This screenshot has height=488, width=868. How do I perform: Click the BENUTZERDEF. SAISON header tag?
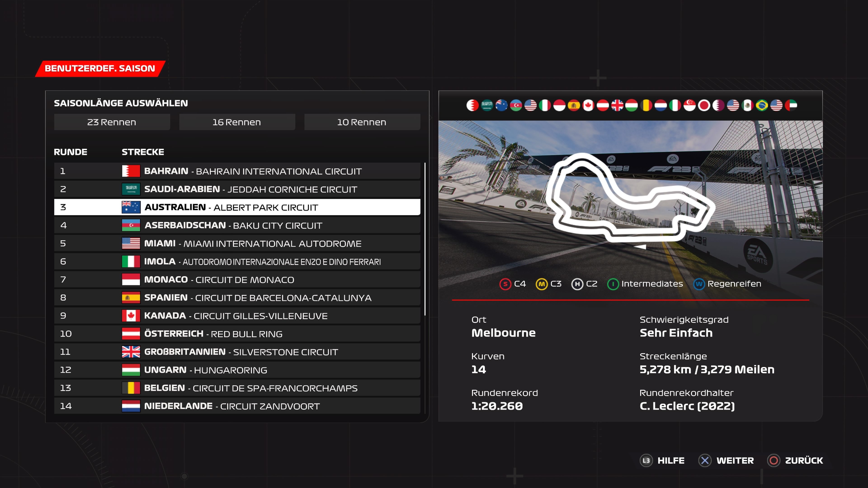(x=100, y=69)
